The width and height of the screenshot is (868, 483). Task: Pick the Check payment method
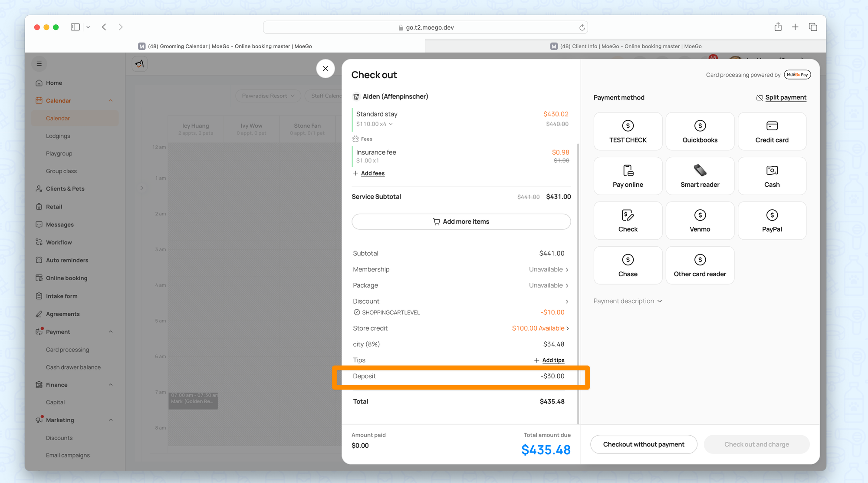click(x=628, y=221)
